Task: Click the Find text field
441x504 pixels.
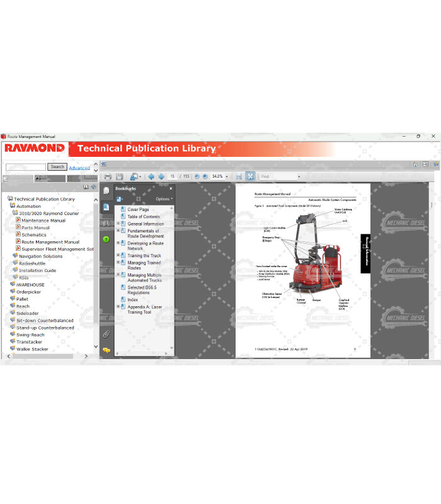Action: click(x=277, y=177)
